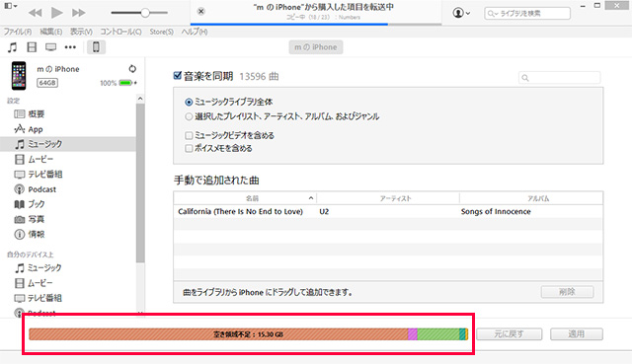The image size is (632, 364).
Task: Open the 編集(E) menu
Action: (51, 32)
